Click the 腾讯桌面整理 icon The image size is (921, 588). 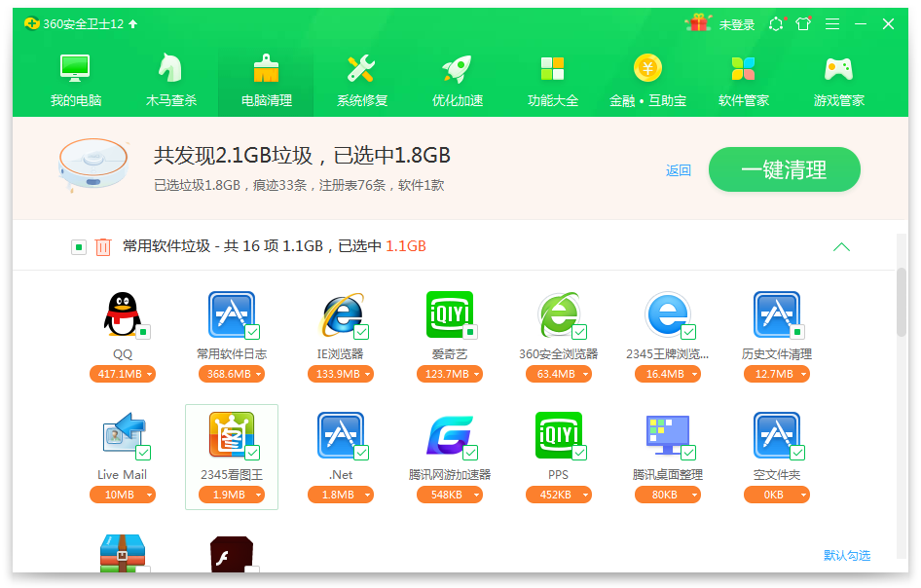tap(667, 435)
